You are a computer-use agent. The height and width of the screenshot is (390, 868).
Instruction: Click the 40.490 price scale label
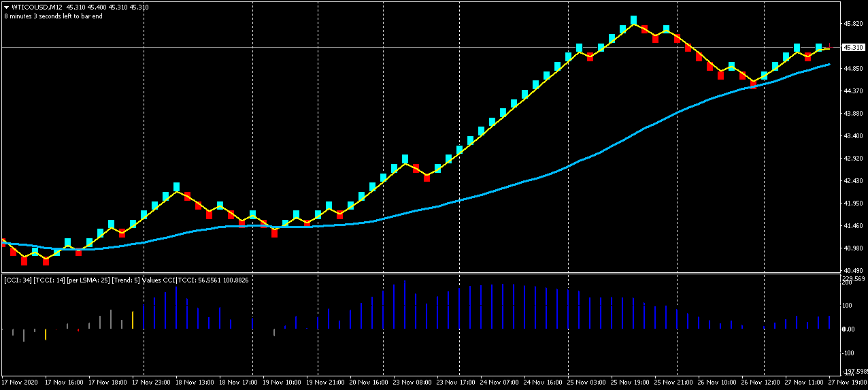point(853,271)
